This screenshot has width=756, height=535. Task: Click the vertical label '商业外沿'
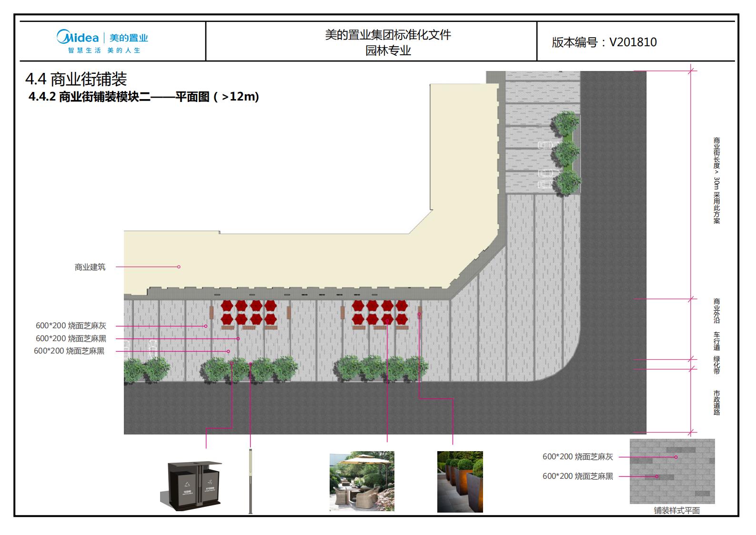point(716,311)
